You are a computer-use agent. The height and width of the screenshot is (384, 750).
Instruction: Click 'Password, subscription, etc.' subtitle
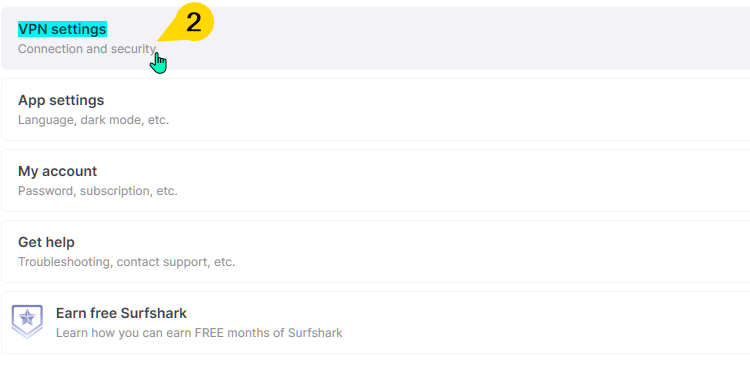[x=98, y=191]
